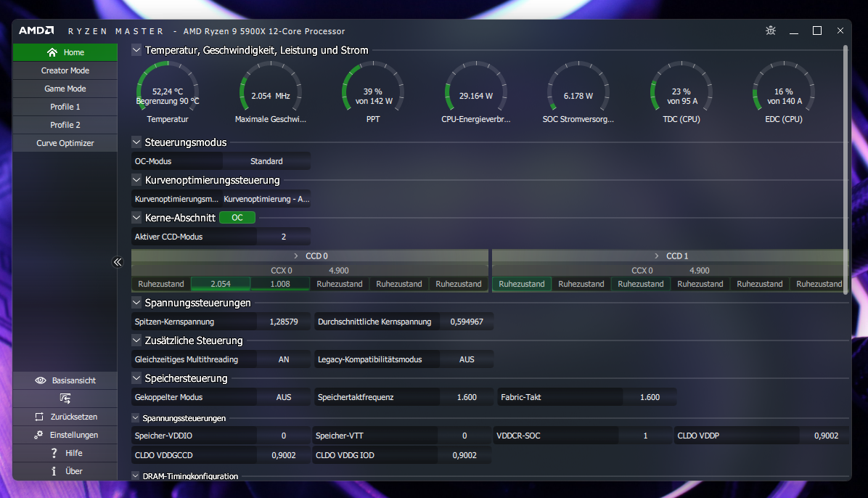Click the Speicher-VDDIO value field

tap(284, 436)
